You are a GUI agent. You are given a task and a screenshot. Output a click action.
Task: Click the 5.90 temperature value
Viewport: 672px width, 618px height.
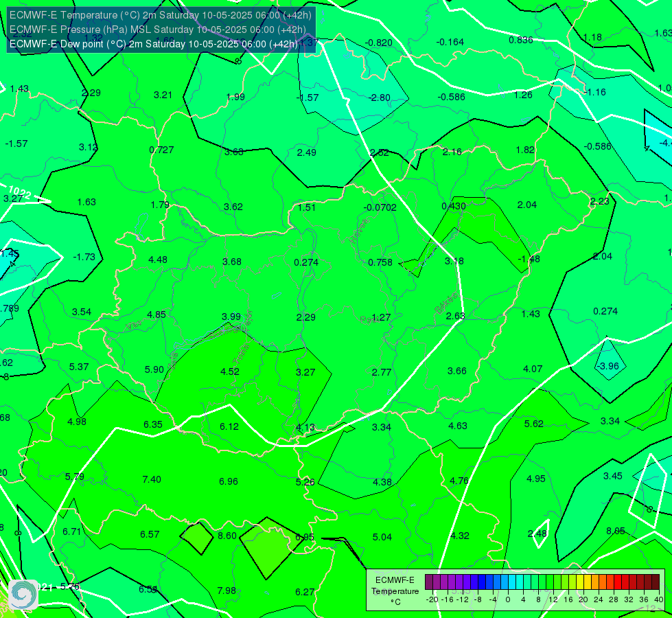click(154, 369)
